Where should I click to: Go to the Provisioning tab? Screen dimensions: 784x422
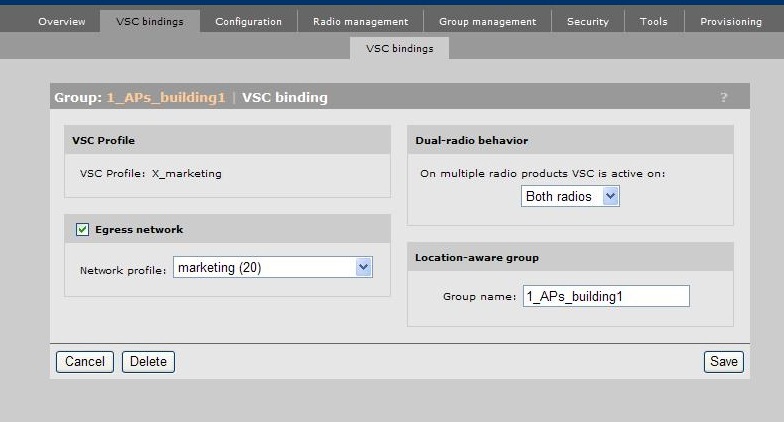730,21
